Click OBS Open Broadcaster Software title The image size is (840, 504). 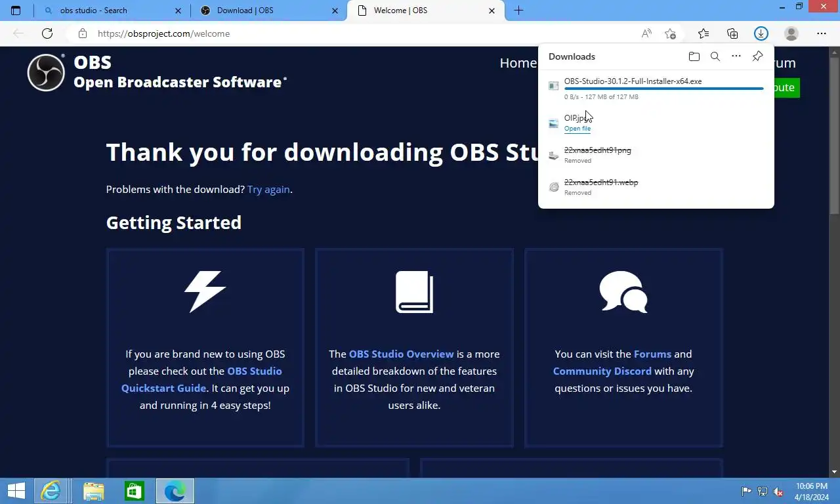(180, 72)
